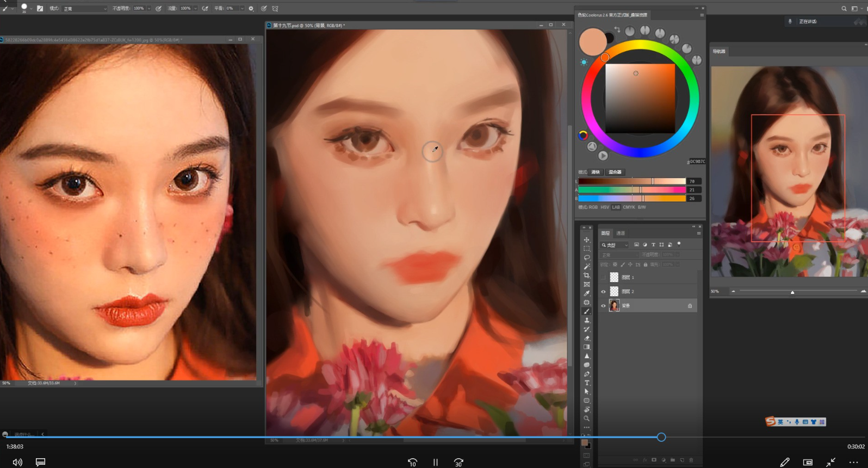Select the Eraser tool
This screenshot has width=868, height=468.
586,338
